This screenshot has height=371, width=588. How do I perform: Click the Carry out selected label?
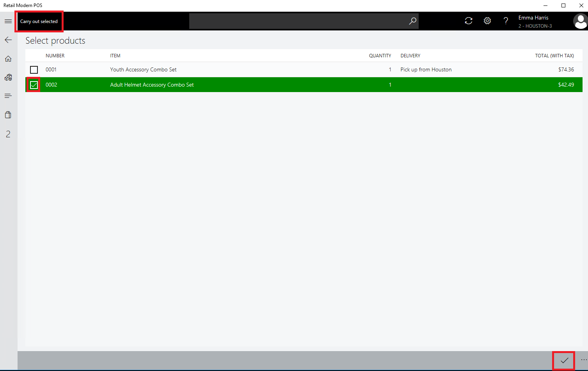[x=39, y=21]
